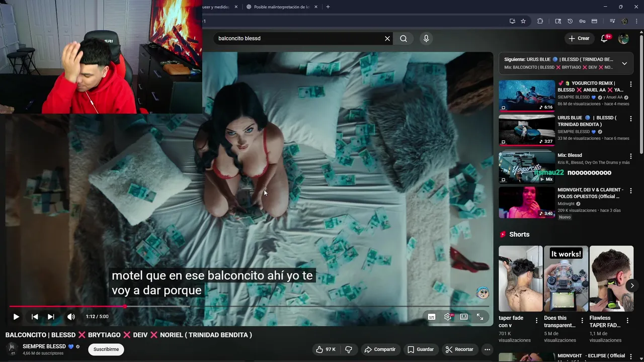
Task: Open YouTube account avatar menu
Action: 623,38
